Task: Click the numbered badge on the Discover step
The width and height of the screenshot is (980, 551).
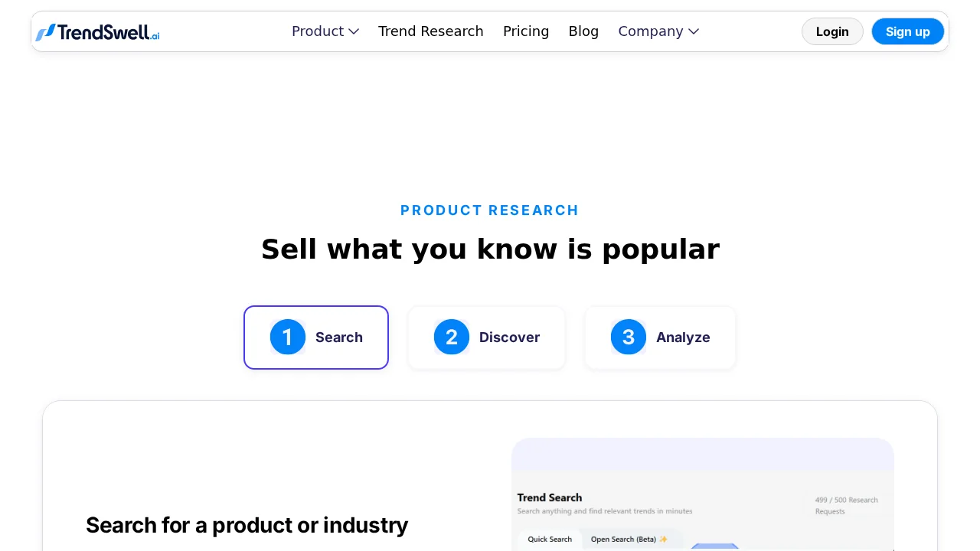Action: coord(452,337)
